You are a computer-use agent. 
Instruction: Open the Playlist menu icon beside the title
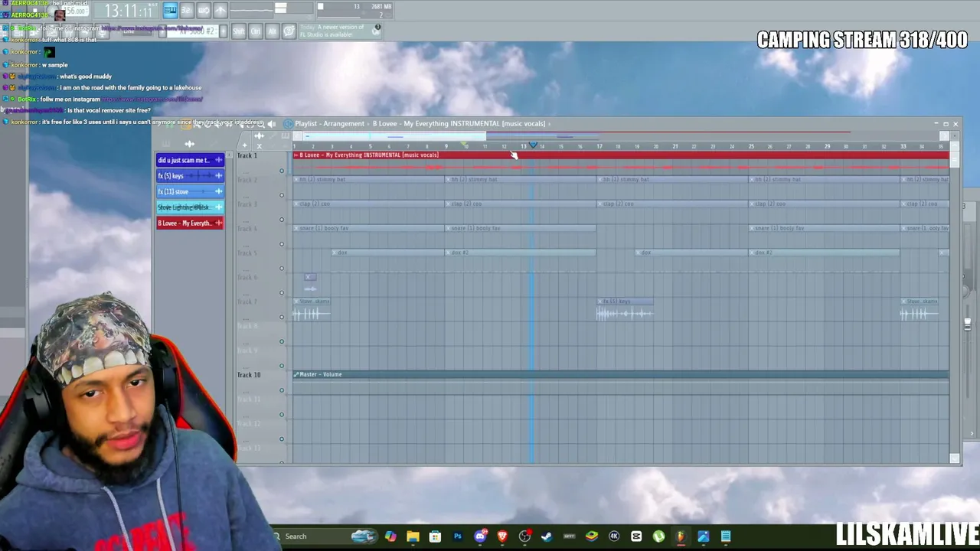[x=288, y=123]
